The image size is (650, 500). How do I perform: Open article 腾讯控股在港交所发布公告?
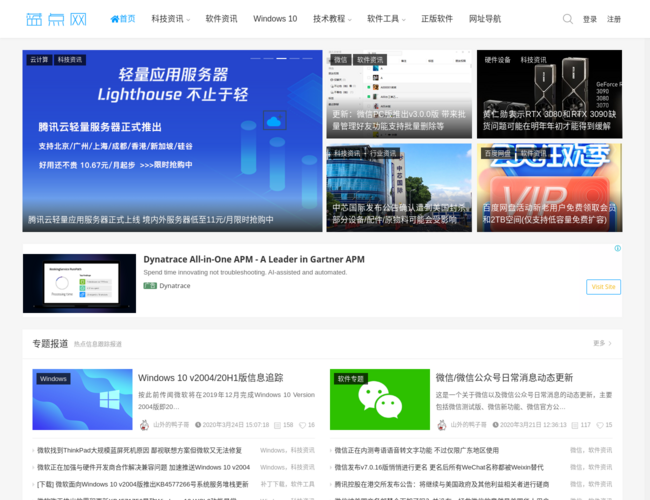point(442,484)
